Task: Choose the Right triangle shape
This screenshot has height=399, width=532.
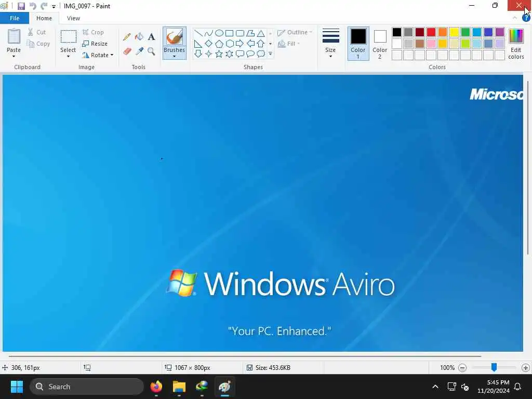Action: [198, 44]
